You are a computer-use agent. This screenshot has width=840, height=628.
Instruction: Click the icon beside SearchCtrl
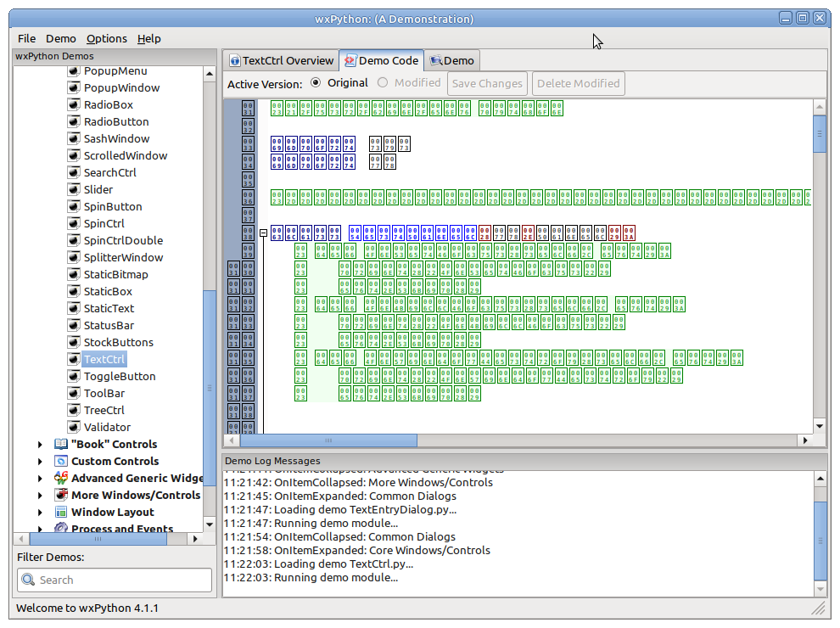(74, 172)
